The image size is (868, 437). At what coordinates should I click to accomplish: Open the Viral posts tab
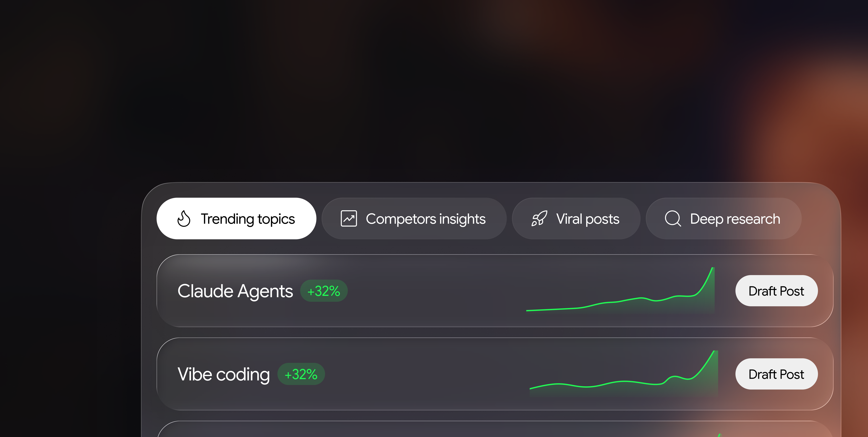pyautogui.click(x=576, y=218)
